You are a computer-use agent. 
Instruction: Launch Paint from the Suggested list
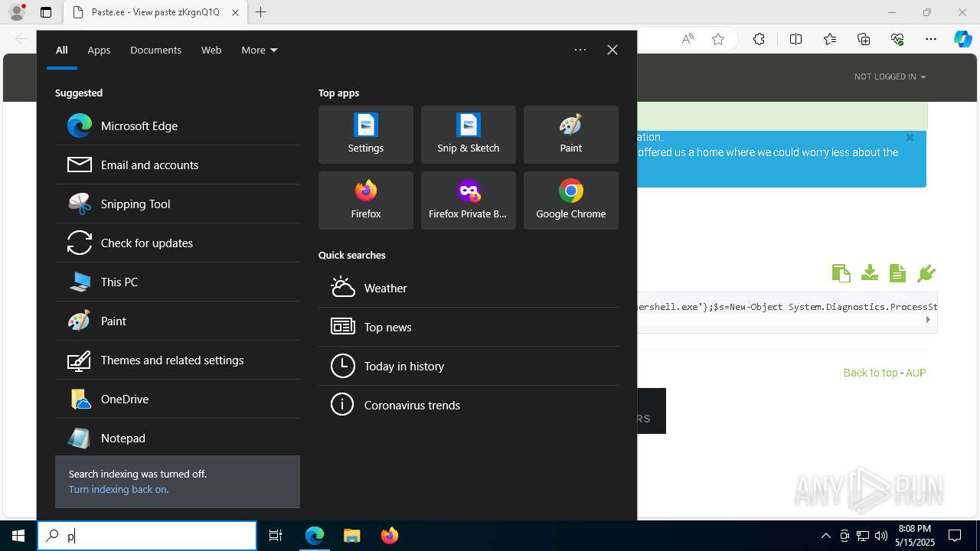coord(178,321)
